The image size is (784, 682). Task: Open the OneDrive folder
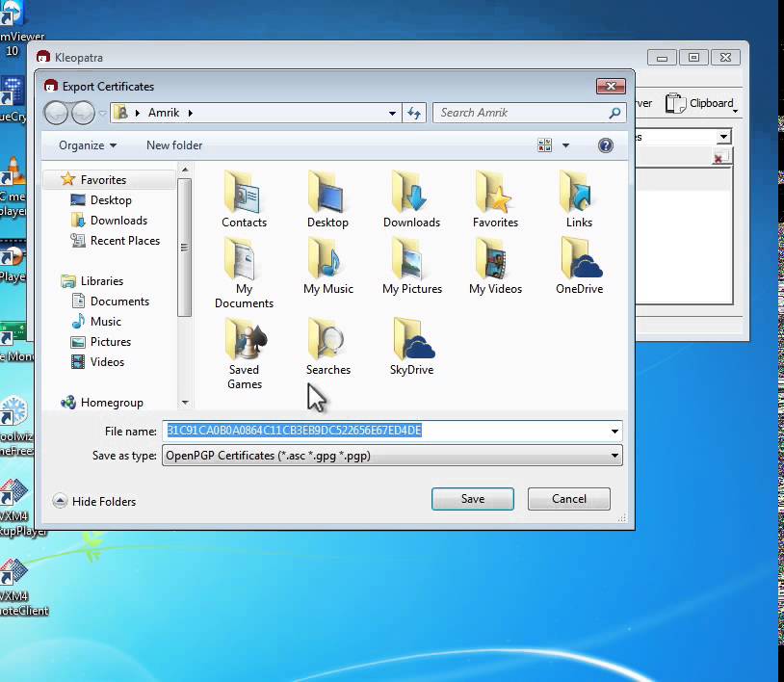click(x=579, y=267)
